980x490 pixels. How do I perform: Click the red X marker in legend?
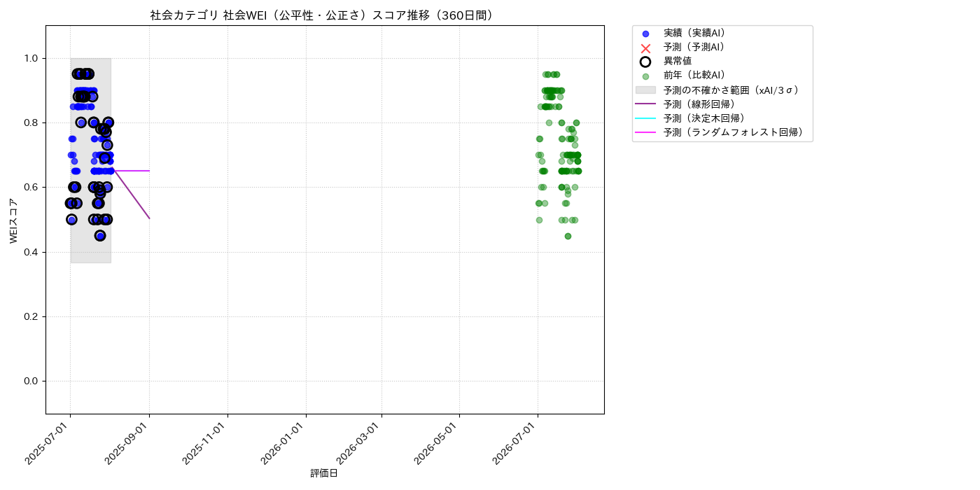(x=645, y=48)
